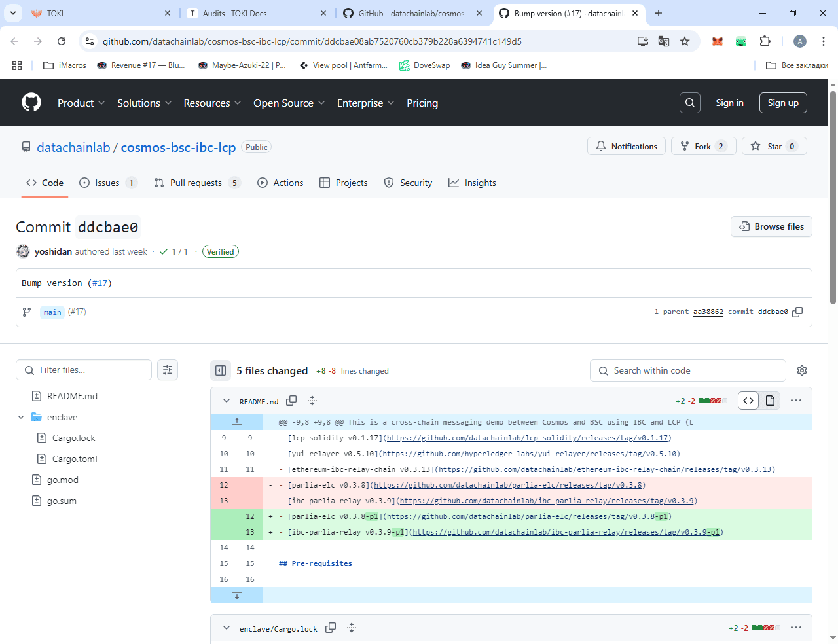The image size is (838, 644).
Task: Open the GitHub search icon
Action: click(690, 103)
